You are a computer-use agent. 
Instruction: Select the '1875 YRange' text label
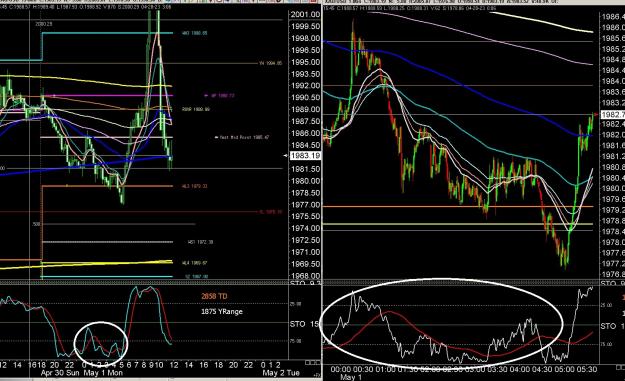pos(222,311)
